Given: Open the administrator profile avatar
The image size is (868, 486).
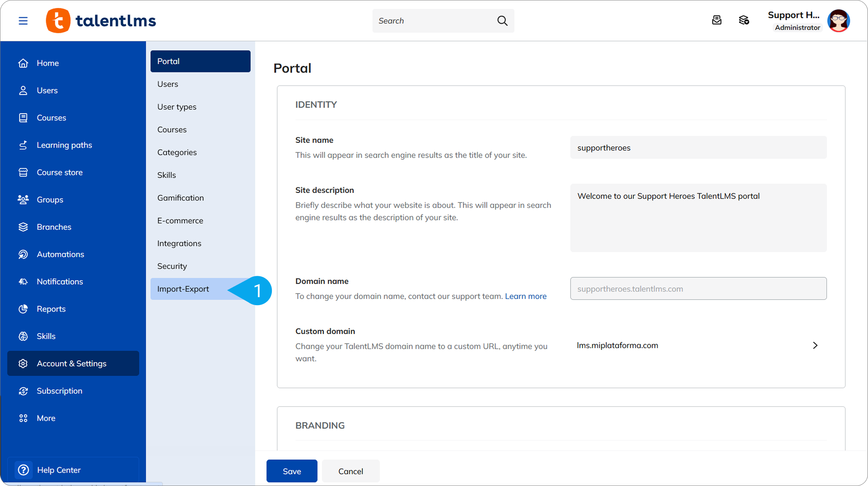Looking at the screenshot, I should [x=838, y=21].
